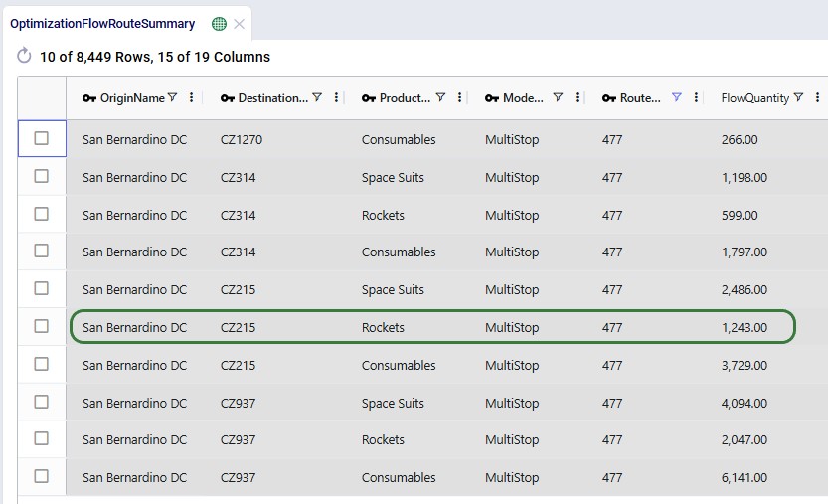828x504 pixels.
Task: Check the CZ937 Space Suits row checkbox
Action: click(41, 402)
